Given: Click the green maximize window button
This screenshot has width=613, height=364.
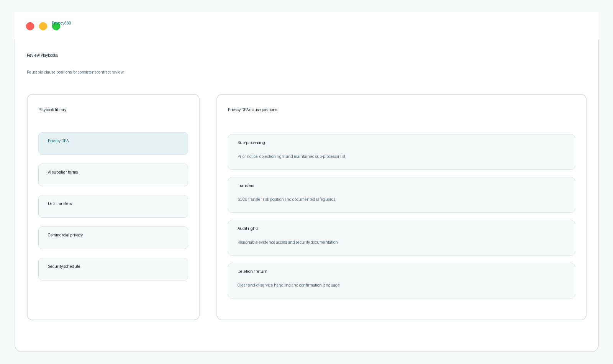Looking at the screenshot, I should [x=56, y=26].
